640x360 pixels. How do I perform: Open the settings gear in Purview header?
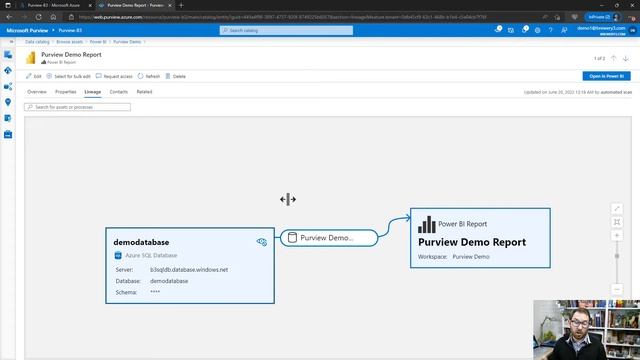point(538,30)
